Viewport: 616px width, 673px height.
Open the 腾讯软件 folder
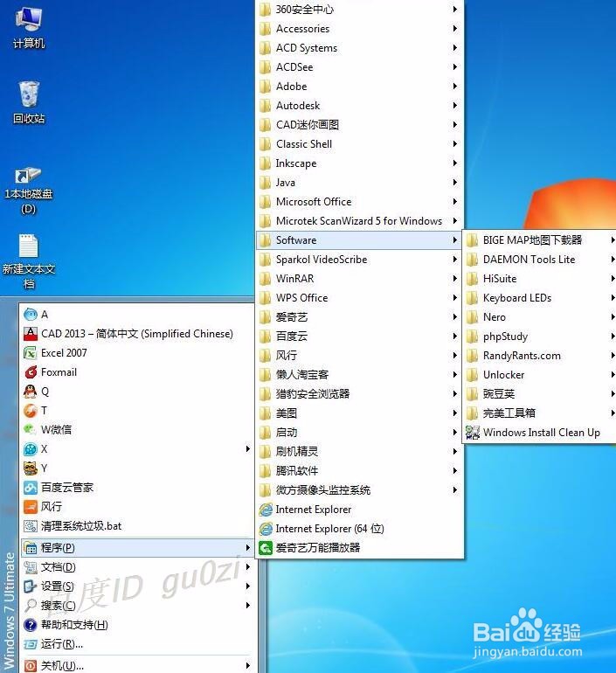[359, 471]
